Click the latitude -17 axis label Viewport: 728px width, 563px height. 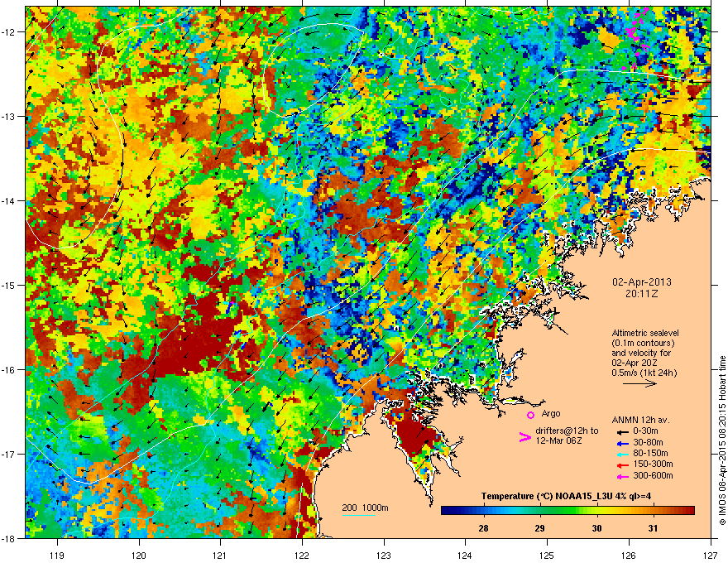tap(9, 454)
